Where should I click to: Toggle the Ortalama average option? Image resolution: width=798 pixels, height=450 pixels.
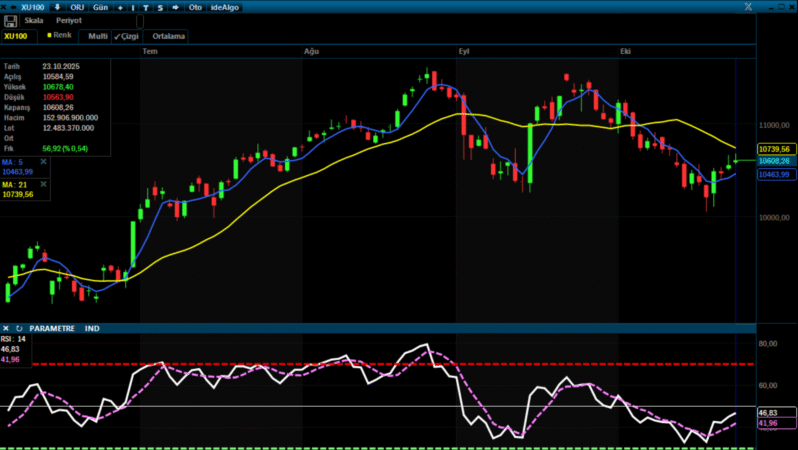[169, 36]
